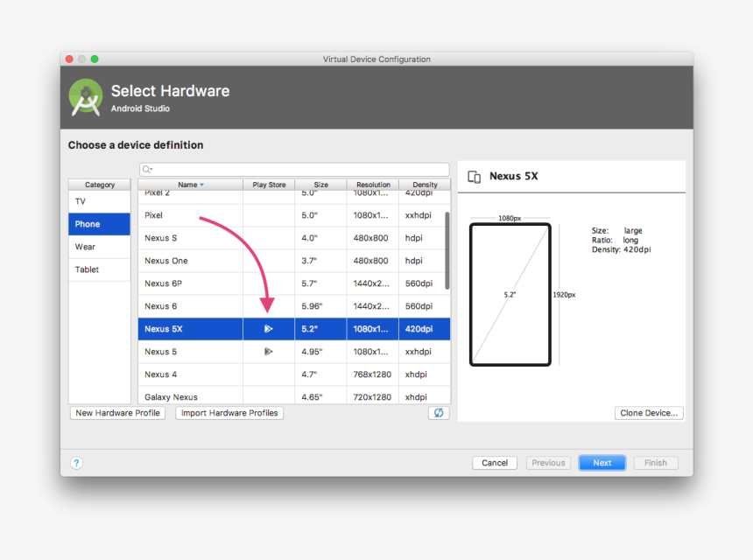Focus the device search field
This screenshot has width=753, height=560.
294,170
